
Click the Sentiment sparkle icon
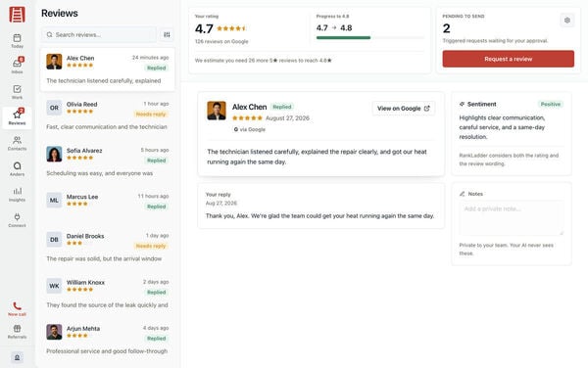coord(462,104)
